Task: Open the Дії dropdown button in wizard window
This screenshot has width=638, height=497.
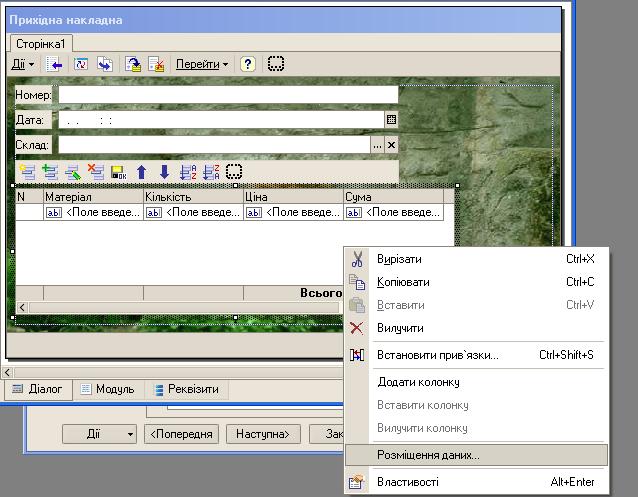Action: [99, 434]
